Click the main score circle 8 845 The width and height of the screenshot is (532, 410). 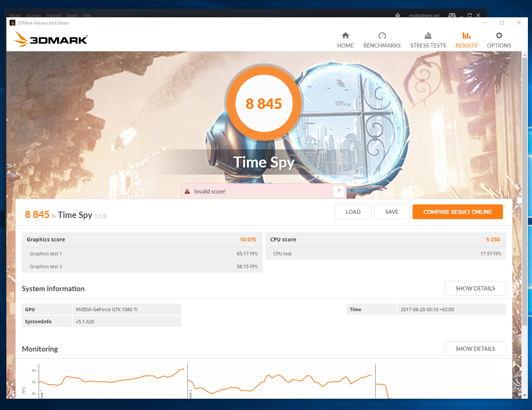pos(264,103)
